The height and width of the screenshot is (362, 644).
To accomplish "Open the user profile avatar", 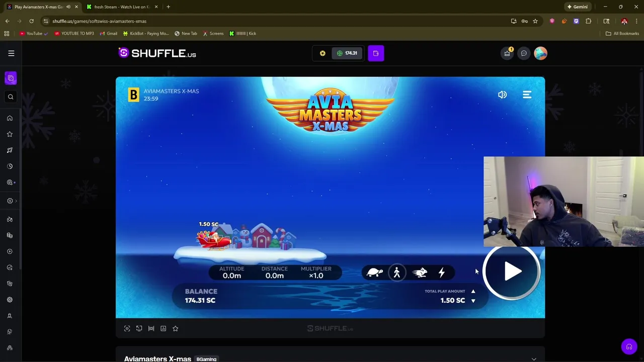I will [x=540, y=53].
